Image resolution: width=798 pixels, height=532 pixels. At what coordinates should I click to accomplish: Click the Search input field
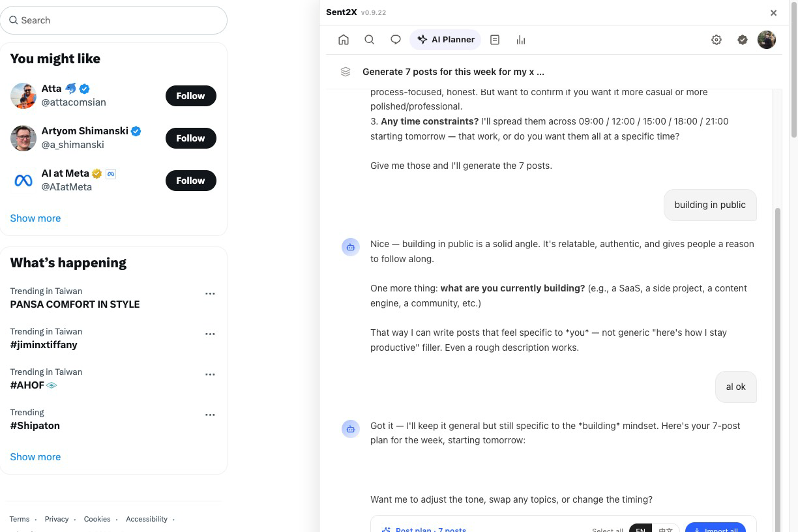113,20
